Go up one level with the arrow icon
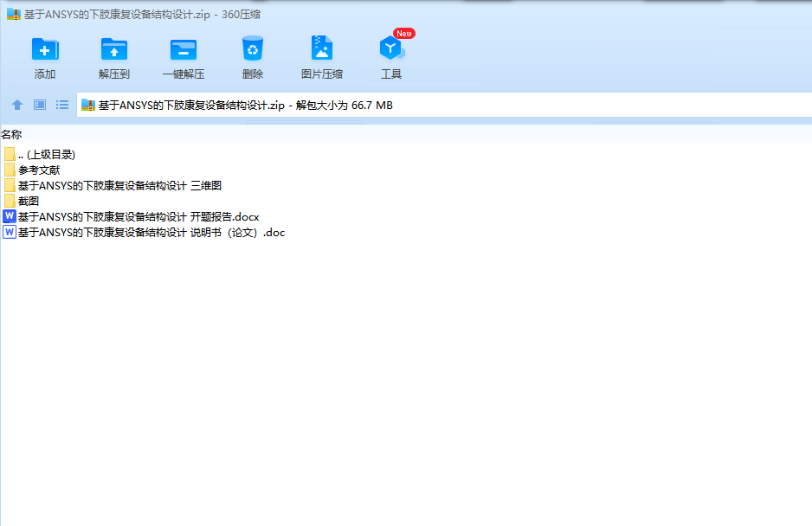This screenshot has width=812, height=526. pos(17,105)
